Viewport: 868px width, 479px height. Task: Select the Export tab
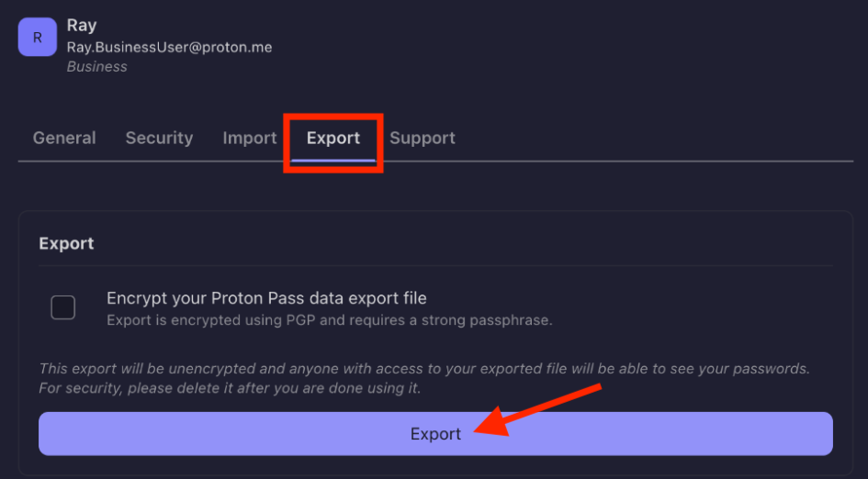point(333,138)
